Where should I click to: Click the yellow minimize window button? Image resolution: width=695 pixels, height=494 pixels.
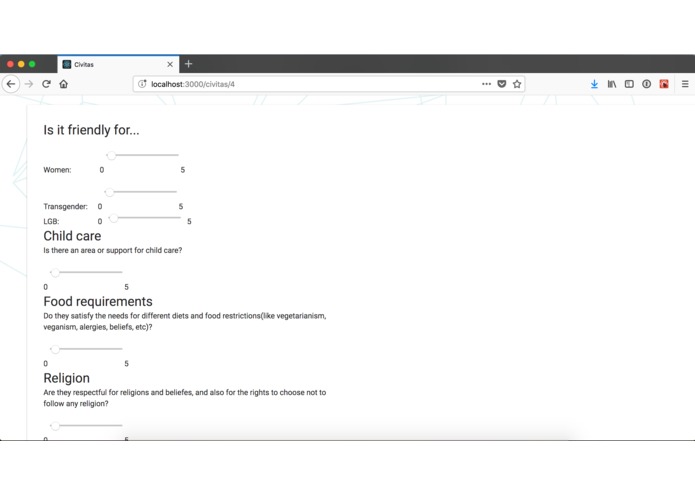21,64
